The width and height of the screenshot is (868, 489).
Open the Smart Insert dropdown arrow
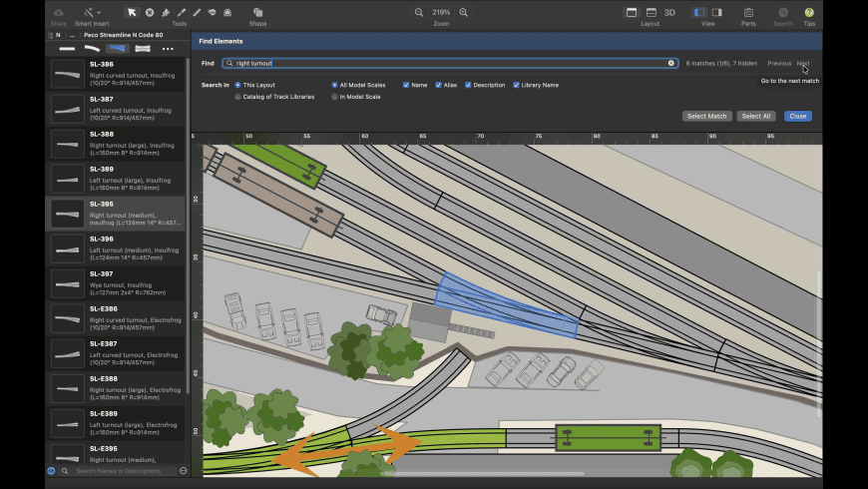click(99, 12)
